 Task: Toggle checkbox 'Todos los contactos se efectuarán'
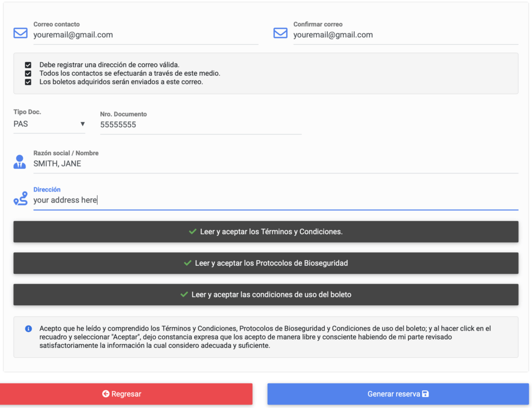pos(28,73)
